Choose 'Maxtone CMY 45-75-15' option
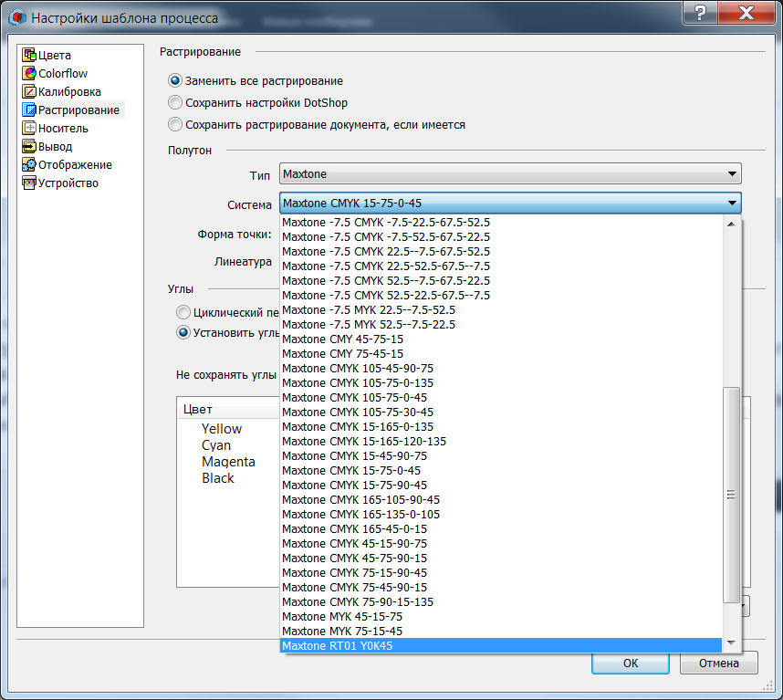The height and width of the screenshot is (700, 783). tap(501, 339)
